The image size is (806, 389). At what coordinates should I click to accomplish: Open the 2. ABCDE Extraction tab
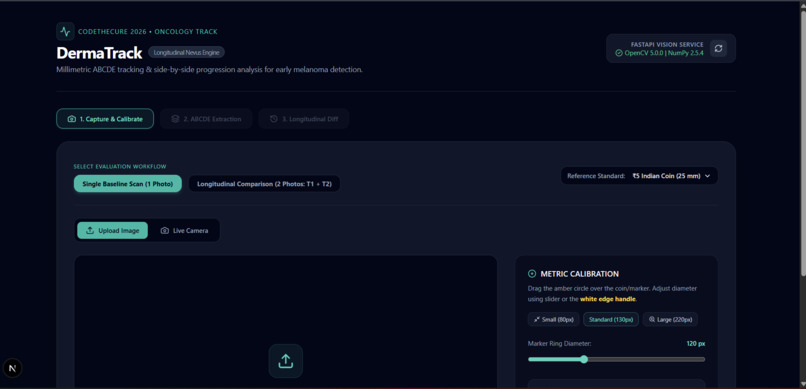click(x=206, y=119)
